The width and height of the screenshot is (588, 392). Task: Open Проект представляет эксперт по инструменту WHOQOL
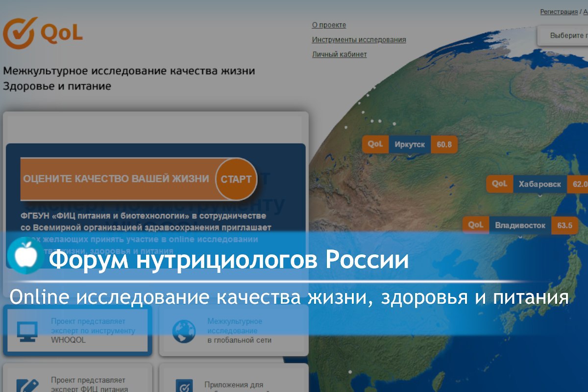(x=77, y=331)
